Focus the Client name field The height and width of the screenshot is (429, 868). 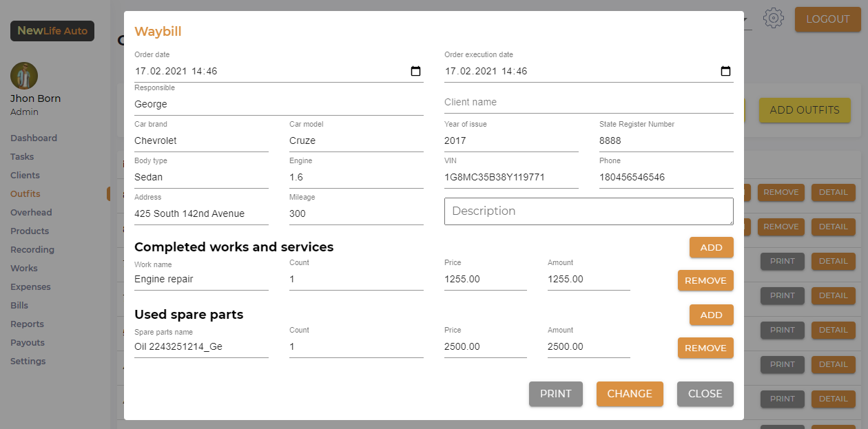click(588, 102)
